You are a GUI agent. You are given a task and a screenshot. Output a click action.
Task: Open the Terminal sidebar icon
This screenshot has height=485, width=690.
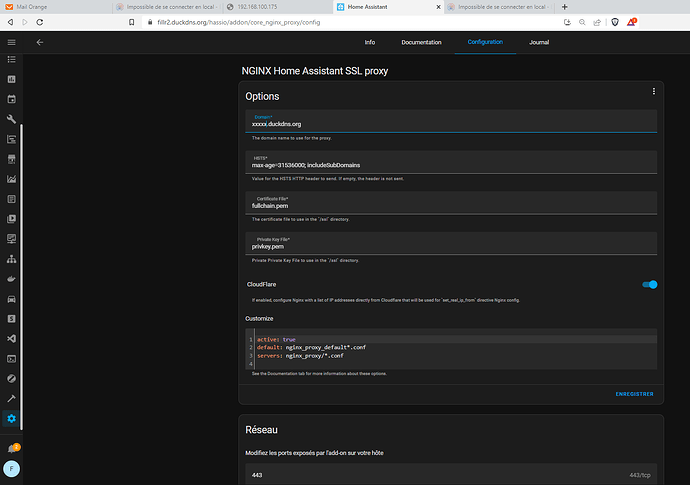[11, 359]
